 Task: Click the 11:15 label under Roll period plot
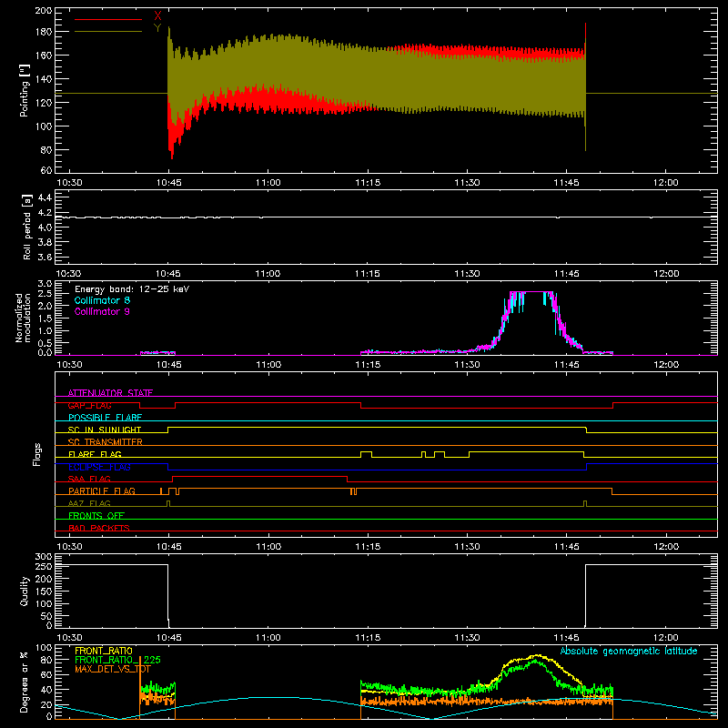click(x=368, y=274)
